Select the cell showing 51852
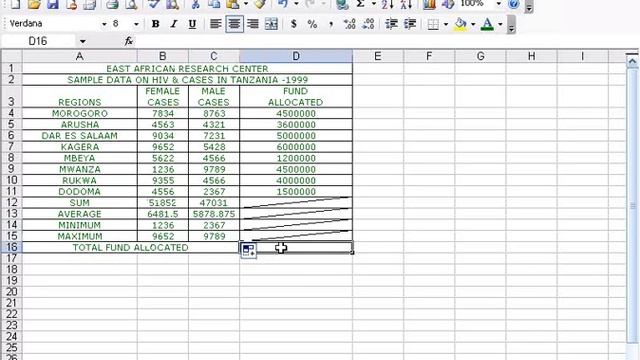Viewport: 640px width, 360px height. point(163,202)
